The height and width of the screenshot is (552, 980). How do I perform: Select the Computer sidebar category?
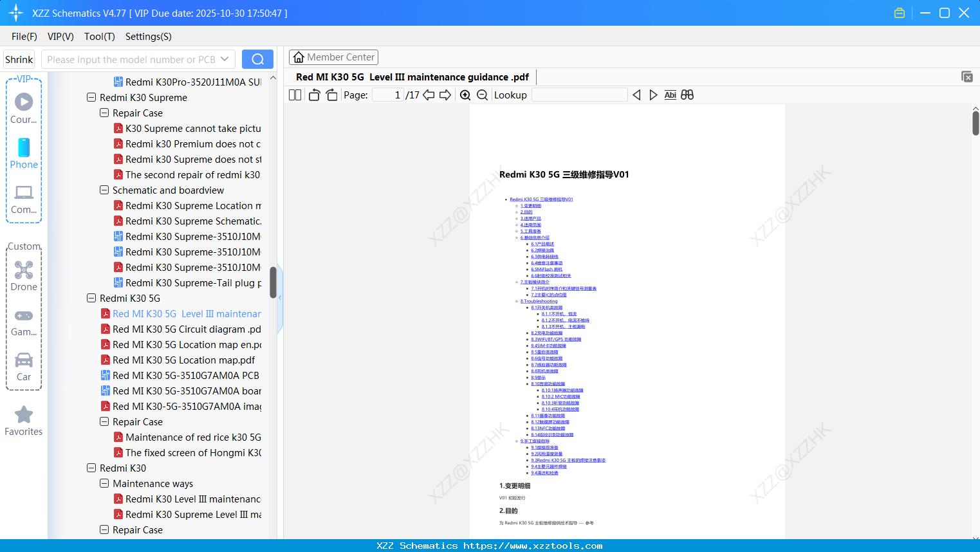coord(24,199)
